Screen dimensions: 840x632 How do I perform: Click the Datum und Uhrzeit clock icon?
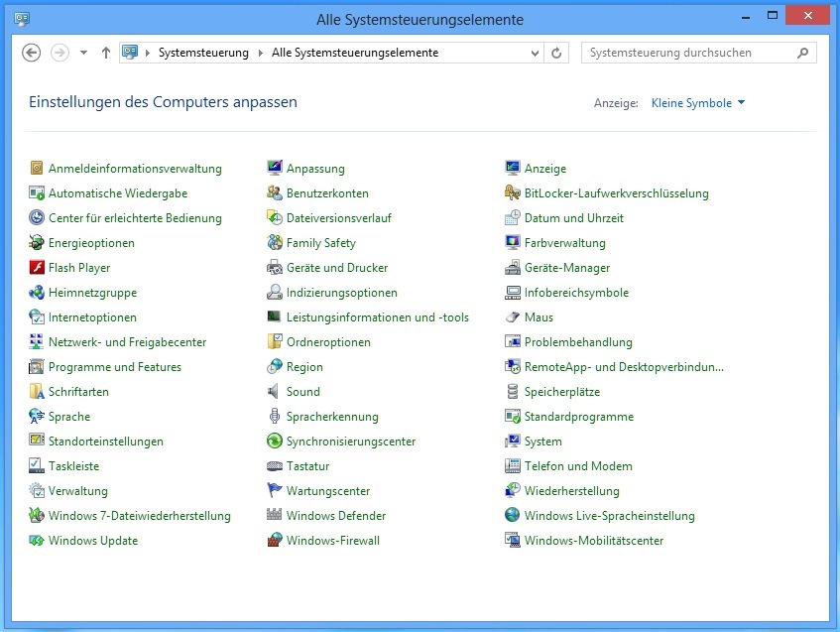point(512,217)
